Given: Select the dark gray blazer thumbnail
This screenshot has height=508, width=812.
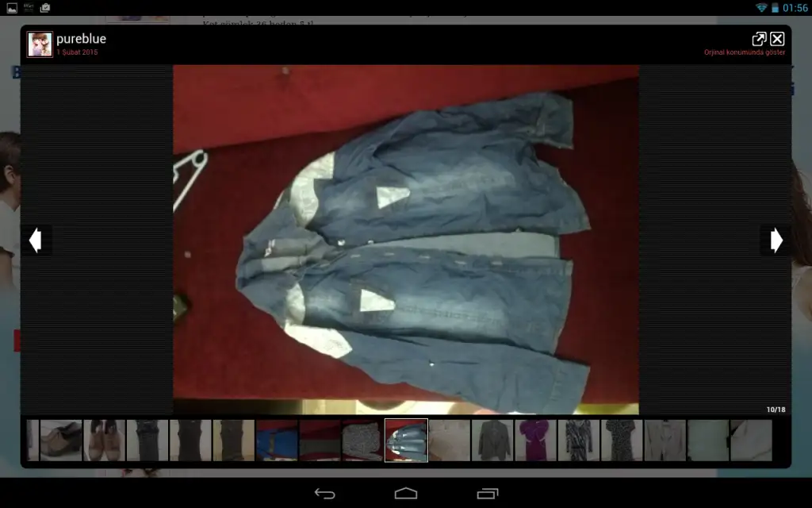Looking at the screenshot, I should click(492, 441).
